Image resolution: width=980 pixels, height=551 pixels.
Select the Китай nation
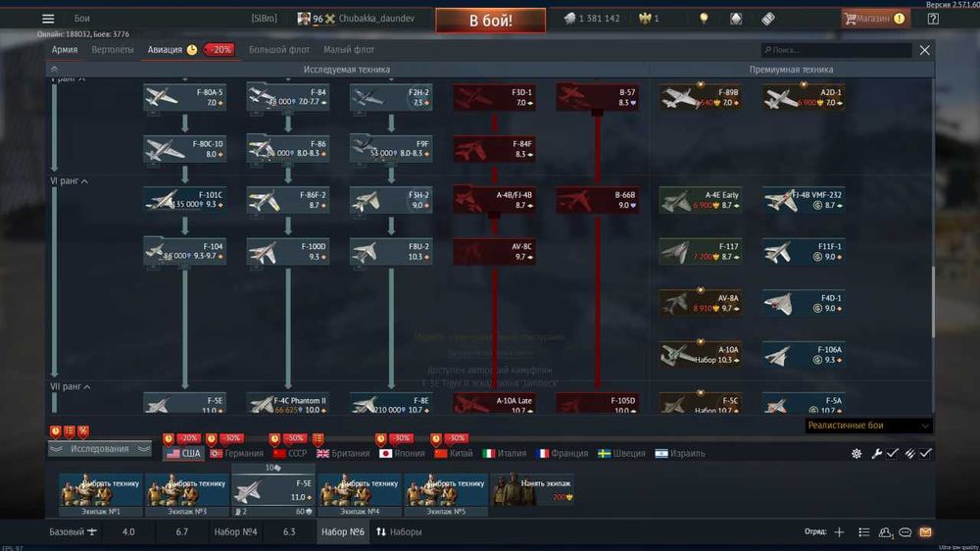454,453
